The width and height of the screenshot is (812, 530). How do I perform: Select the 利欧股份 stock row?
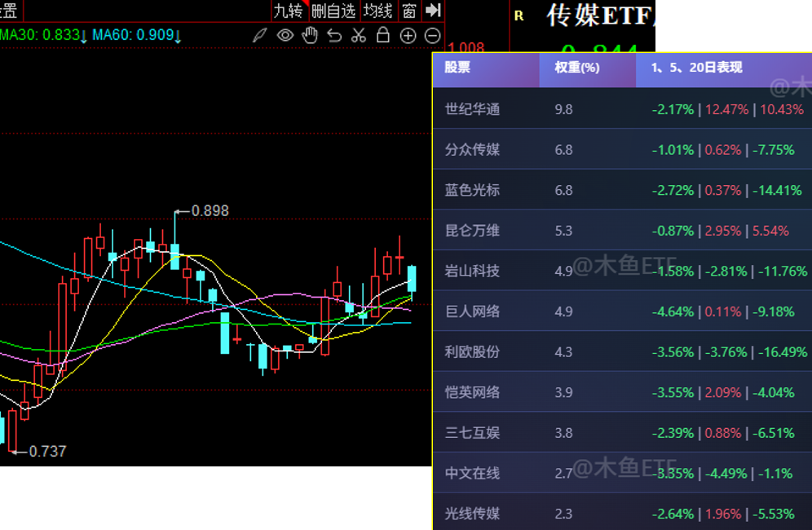tap(622, 351)
